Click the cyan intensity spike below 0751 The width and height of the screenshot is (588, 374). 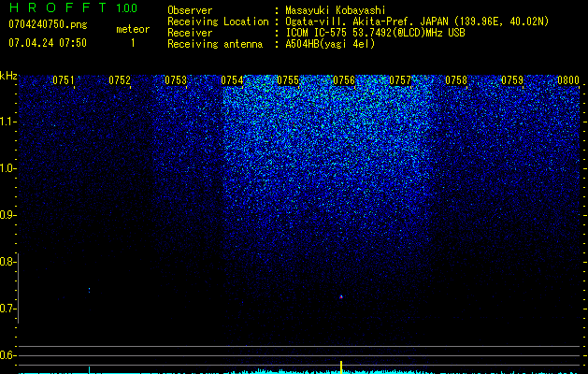pos(89,369)
